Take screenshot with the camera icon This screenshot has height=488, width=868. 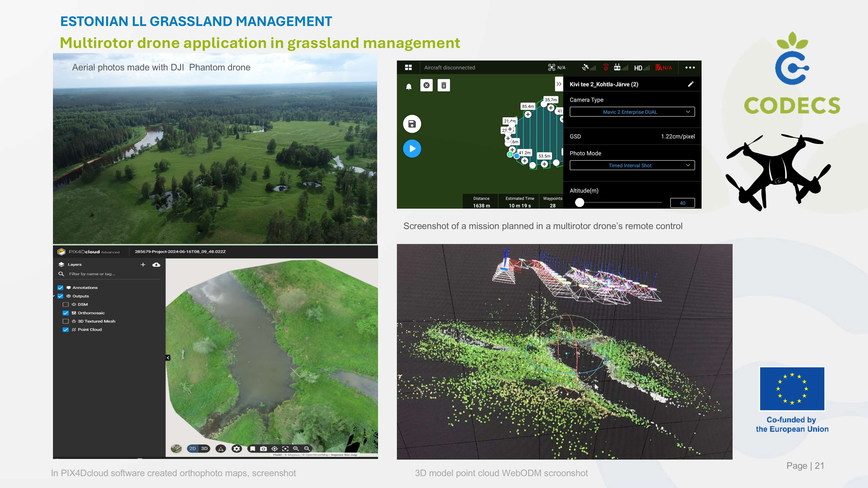click(263, 449)
